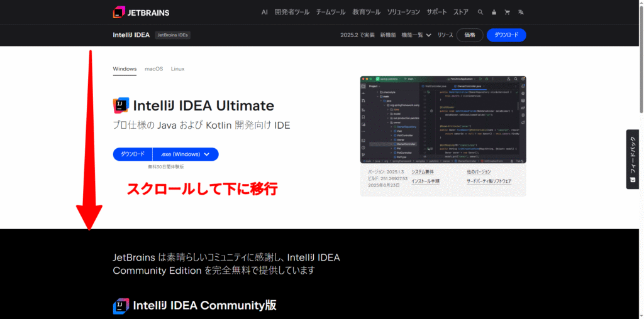Open the 新機能 link
Viewport: 644px width, 319px height.
point(388,35)
